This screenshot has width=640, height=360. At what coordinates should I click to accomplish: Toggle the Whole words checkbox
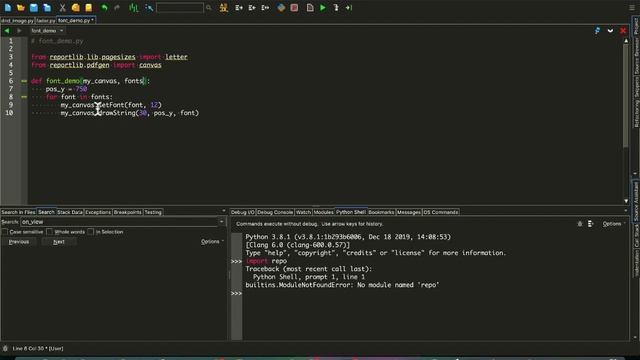[x=49, y=232]
